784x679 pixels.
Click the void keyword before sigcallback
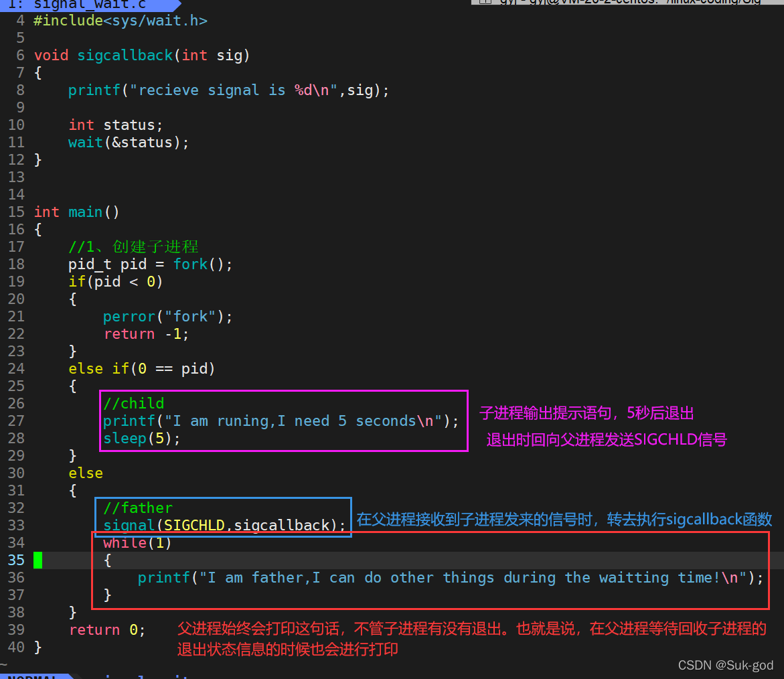pyautogui.click(x=51, y=55)
